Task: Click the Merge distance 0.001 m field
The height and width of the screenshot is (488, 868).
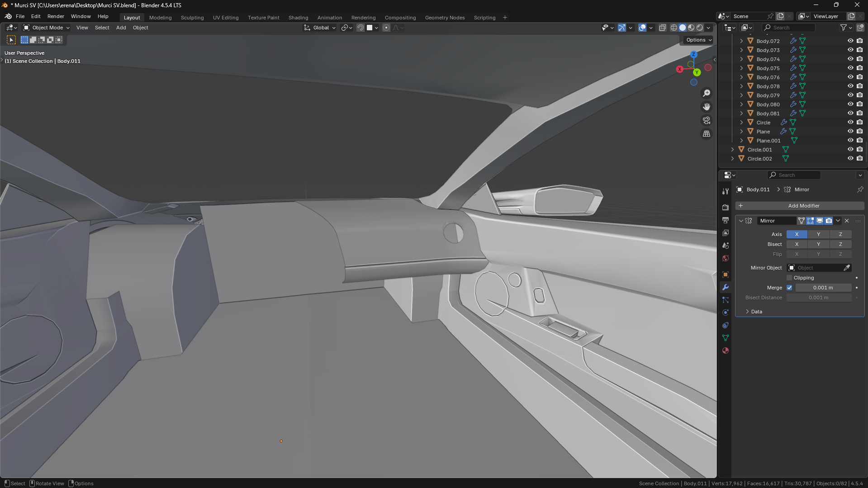Action: [823, 288]
